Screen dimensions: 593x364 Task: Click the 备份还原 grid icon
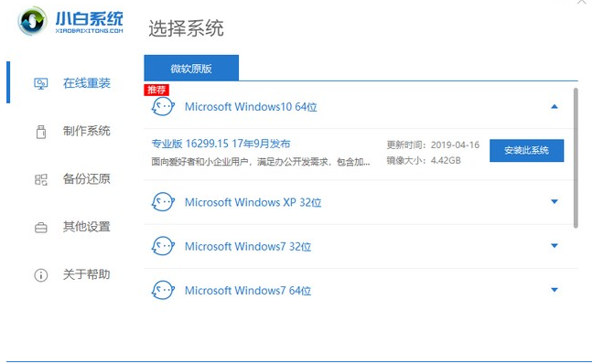pyautogui.click(x=41, y=179)
